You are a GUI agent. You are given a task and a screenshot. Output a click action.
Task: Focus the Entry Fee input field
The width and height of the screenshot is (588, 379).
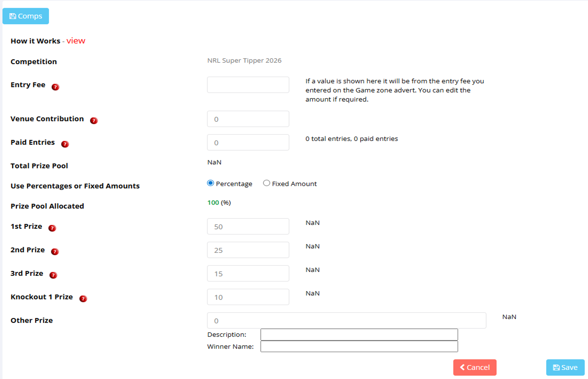pyautogui.click(x=248, y=85)
